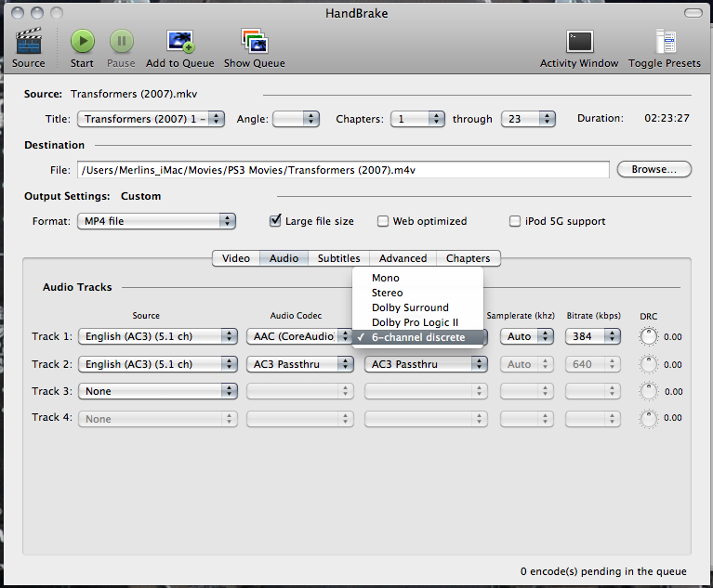Switch to the Chapters tab
The image size is (713, 588).
(468, 258)
